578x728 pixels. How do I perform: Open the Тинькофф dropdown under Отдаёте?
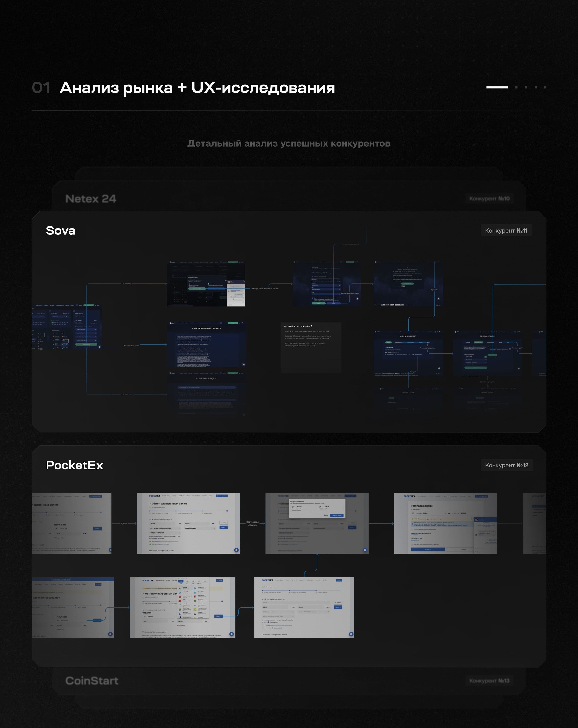(x=159, y=616)
